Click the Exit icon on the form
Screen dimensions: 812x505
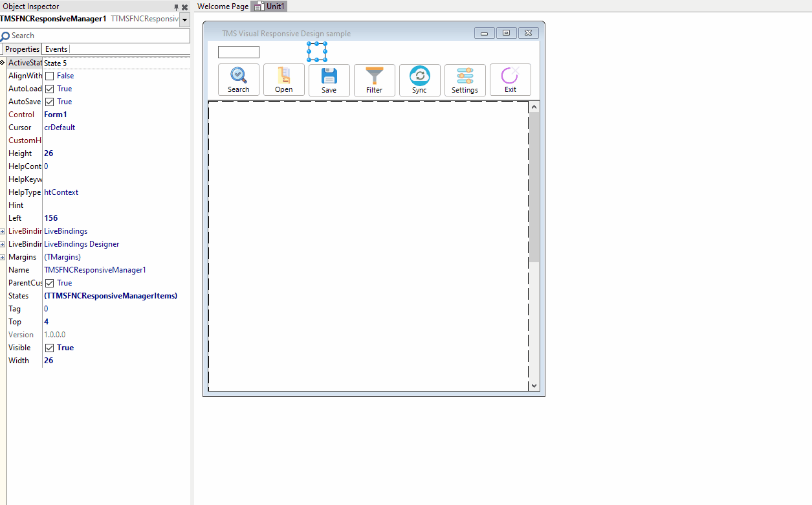pos(510,75)
